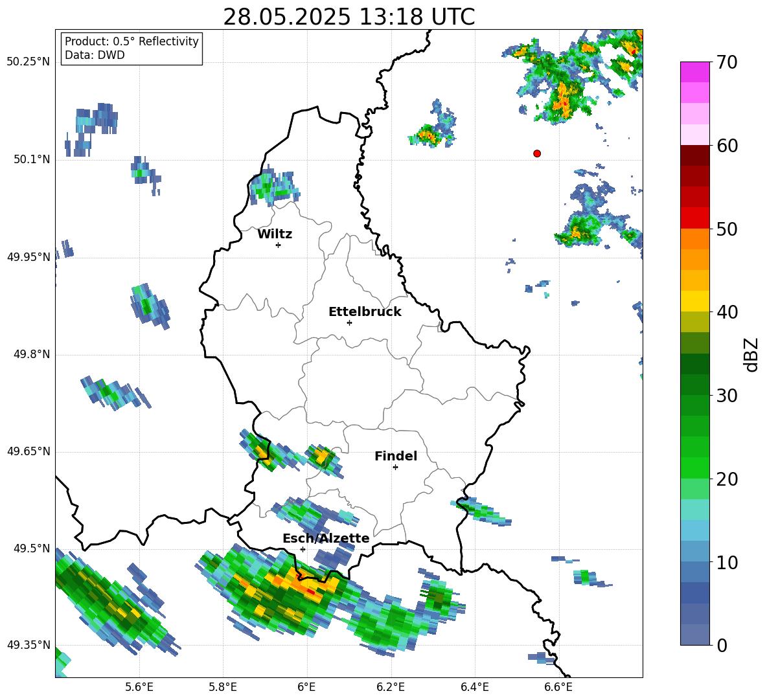This screenshot has height=700, width=767.
Task: Click the 6.4°E longitude label
Action: point(474,687)
